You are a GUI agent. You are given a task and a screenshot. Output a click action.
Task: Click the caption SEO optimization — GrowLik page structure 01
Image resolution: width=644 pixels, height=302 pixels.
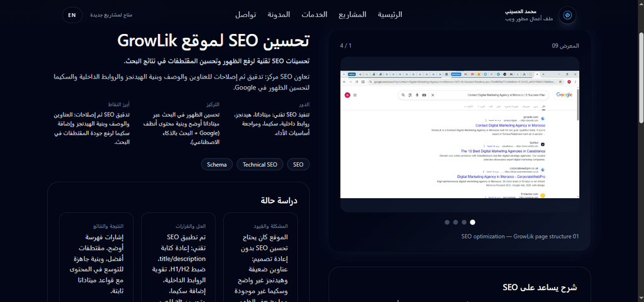(x=520, y=237)
